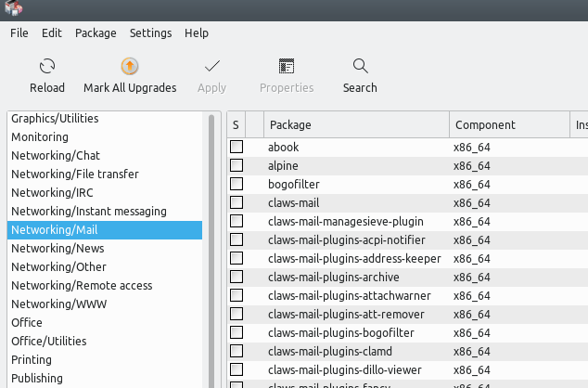Open the Properties toolbar icon
The image size is (588, 388).
pos(287,67)
